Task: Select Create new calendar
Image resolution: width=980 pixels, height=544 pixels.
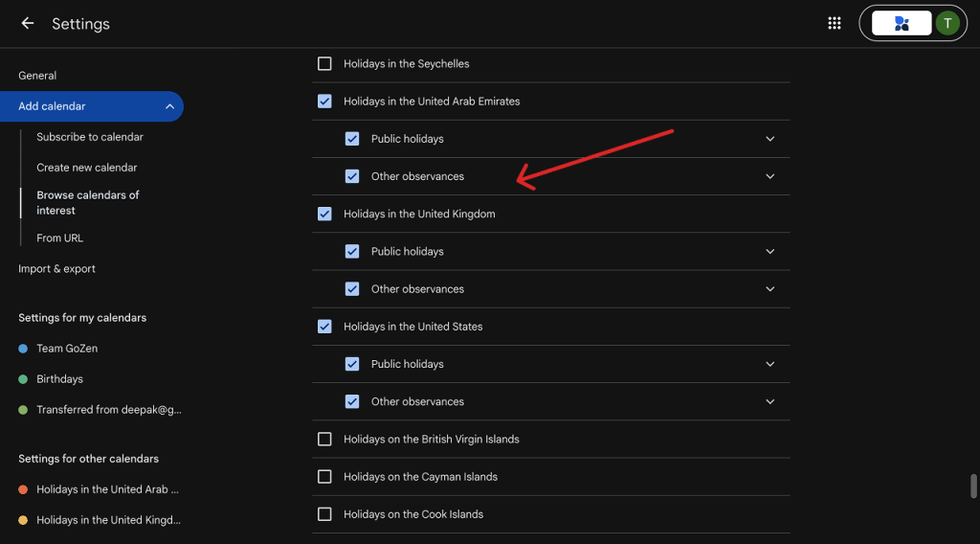Action: click(x=87, y=168)
